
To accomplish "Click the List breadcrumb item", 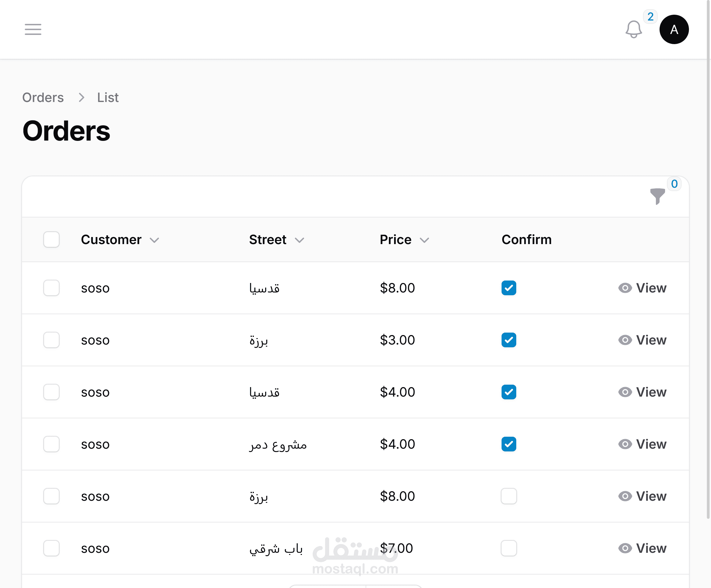I will [x=108, y=98].
